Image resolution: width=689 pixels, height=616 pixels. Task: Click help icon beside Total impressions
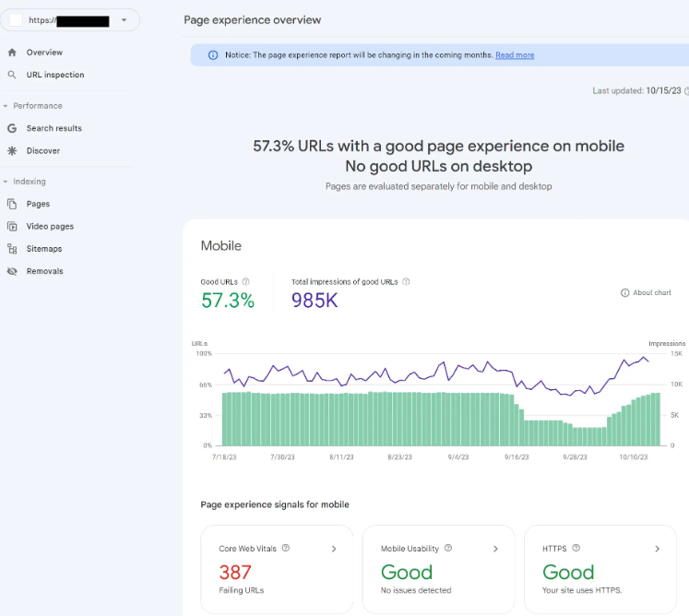pos(406,281)
